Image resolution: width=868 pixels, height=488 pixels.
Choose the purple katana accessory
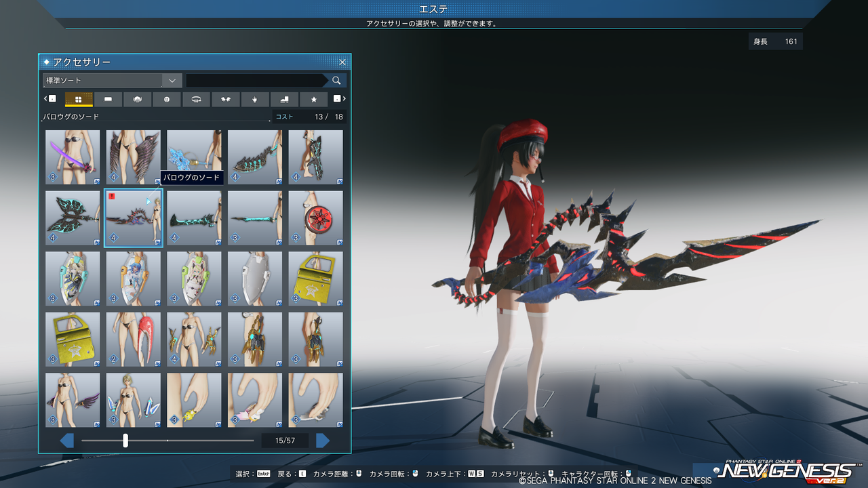click(73, 157)
